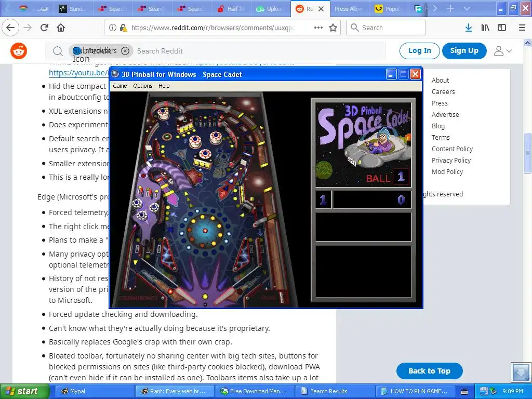Click the network tray icon by the clock
The height and width of the screenshot is (399, 532).
pos(484,391)
